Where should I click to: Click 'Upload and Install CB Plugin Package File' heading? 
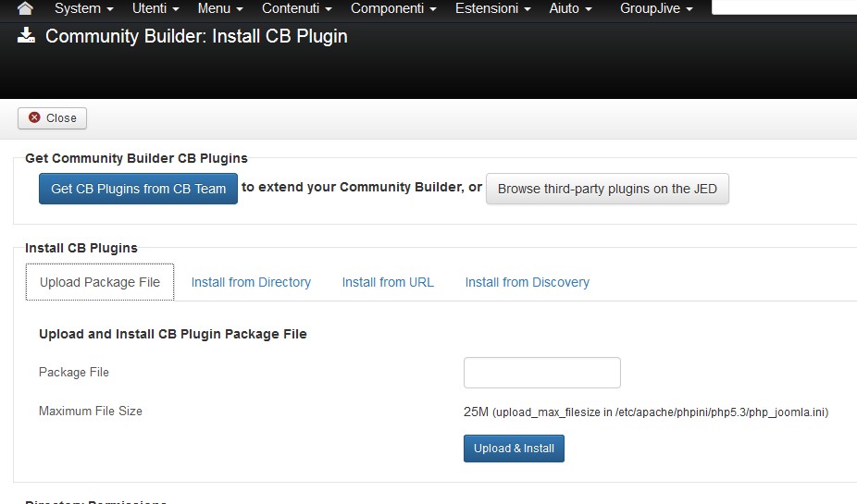click(x=173, y=334)
